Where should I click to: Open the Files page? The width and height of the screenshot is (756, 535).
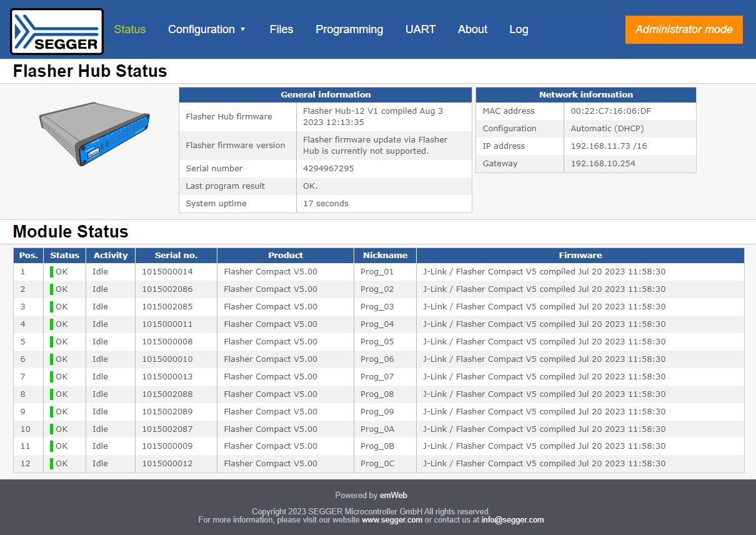tap(281, 29)
